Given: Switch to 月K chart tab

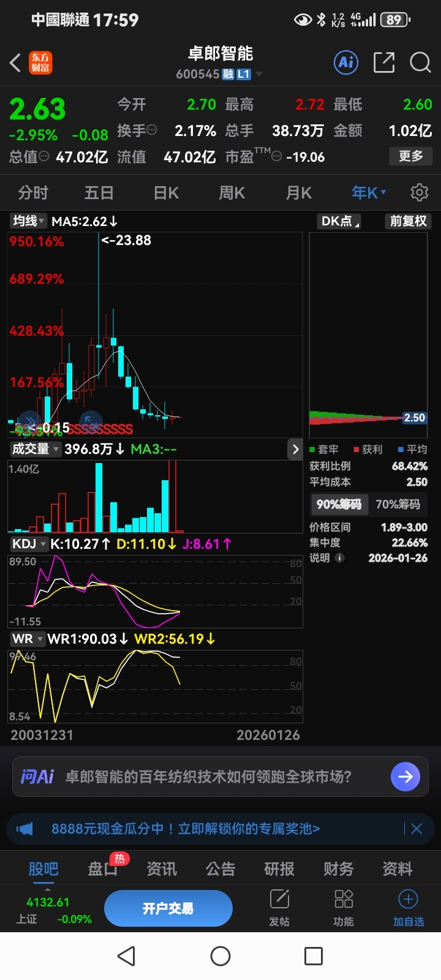Looking at the screenshot, I should tap(299, 192).
